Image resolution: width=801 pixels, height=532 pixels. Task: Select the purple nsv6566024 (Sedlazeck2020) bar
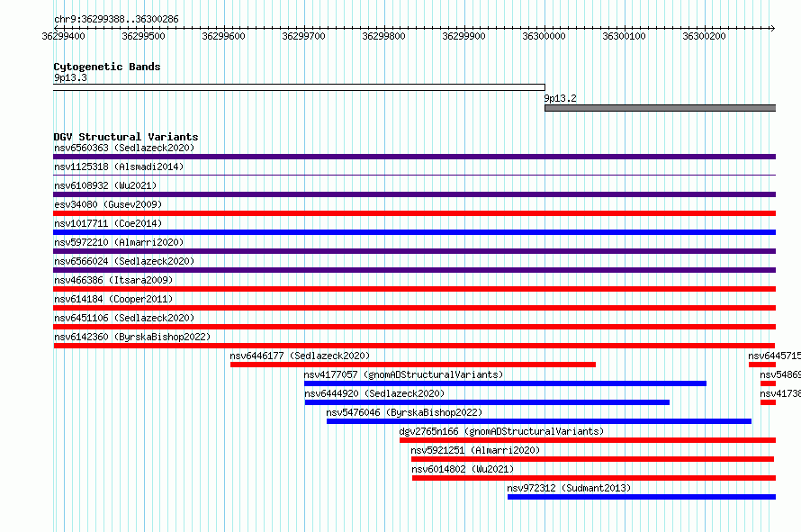414,270
